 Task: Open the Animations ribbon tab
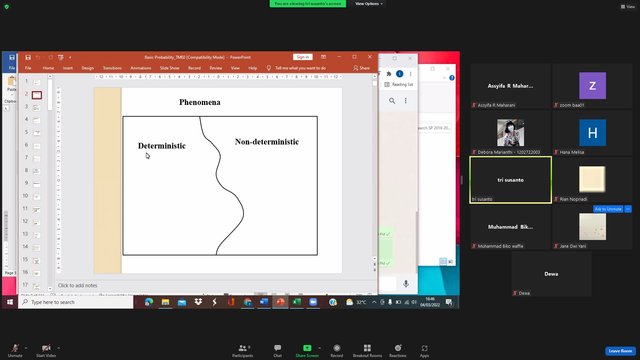coord(140,68)
